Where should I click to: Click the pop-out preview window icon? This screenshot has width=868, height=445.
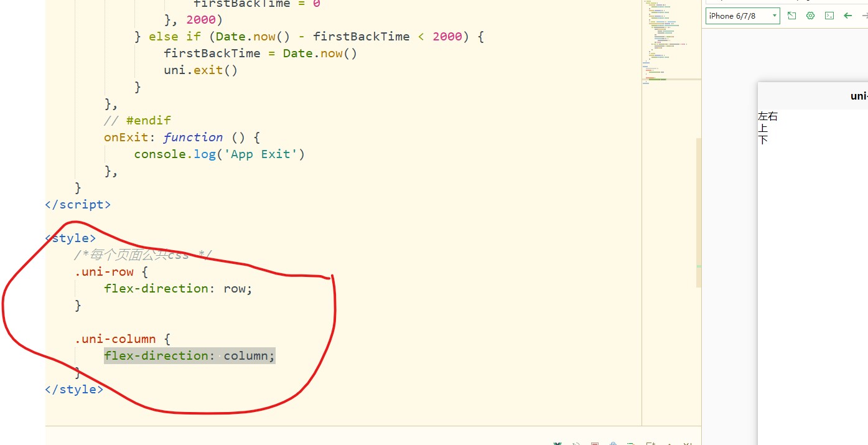click(x=791, y=16)
